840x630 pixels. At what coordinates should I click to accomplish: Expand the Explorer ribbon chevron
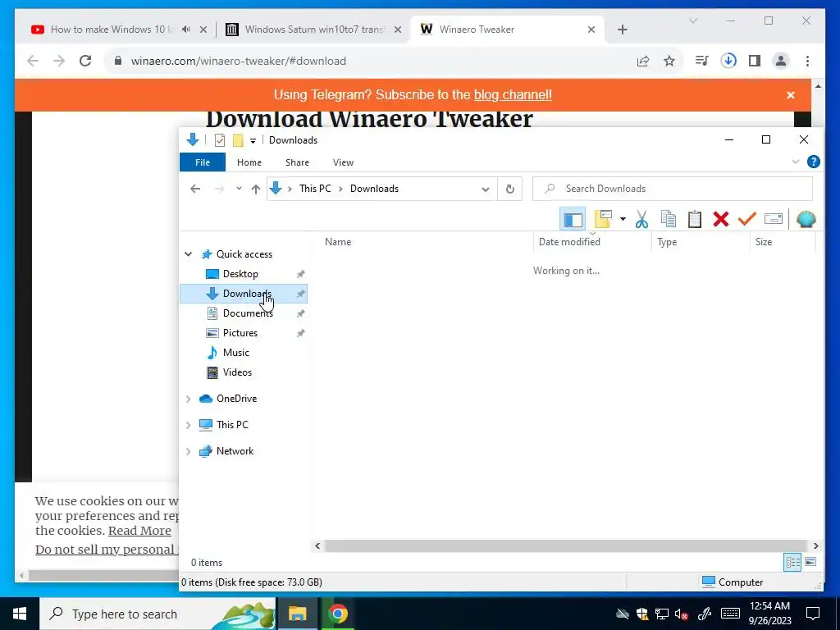point(796,162)
